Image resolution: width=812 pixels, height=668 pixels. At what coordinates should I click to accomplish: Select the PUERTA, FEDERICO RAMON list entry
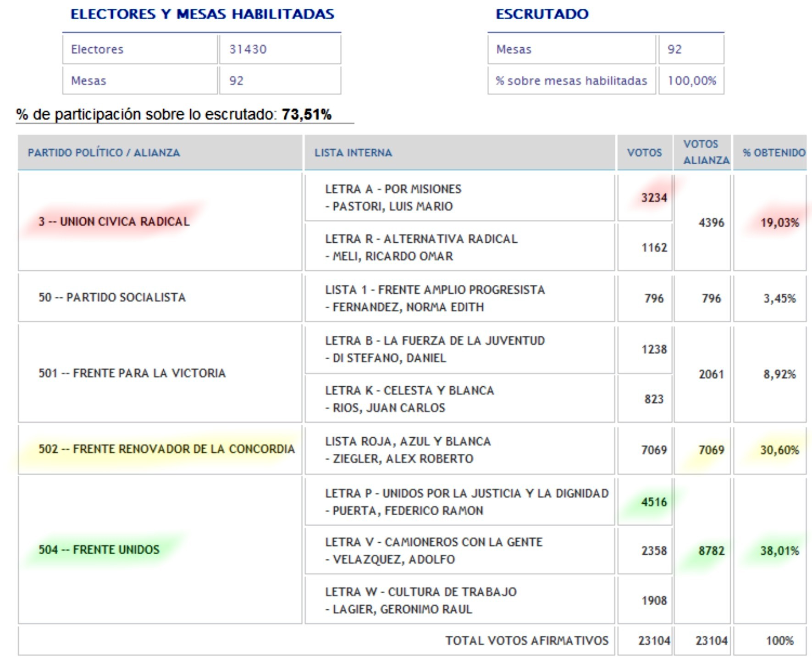click(408, 511)
